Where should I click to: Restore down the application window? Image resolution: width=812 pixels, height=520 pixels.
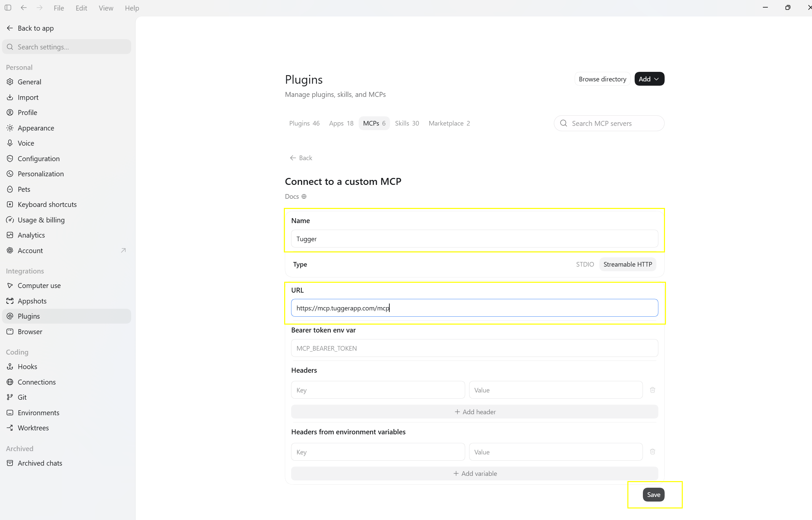coord(788,8)
